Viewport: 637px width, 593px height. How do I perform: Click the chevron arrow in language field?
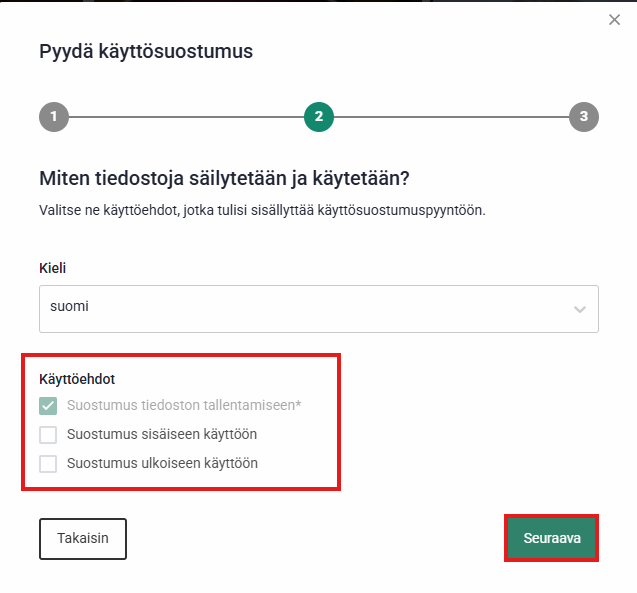click(580, 309)
